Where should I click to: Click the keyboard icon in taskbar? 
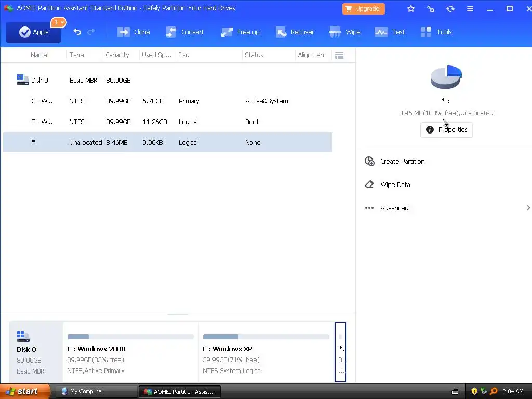455,392
